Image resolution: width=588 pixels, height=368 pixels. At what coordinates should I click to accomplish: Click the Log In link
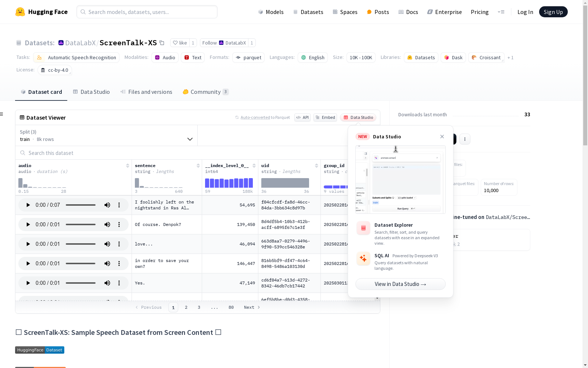(x=525, y=12)
